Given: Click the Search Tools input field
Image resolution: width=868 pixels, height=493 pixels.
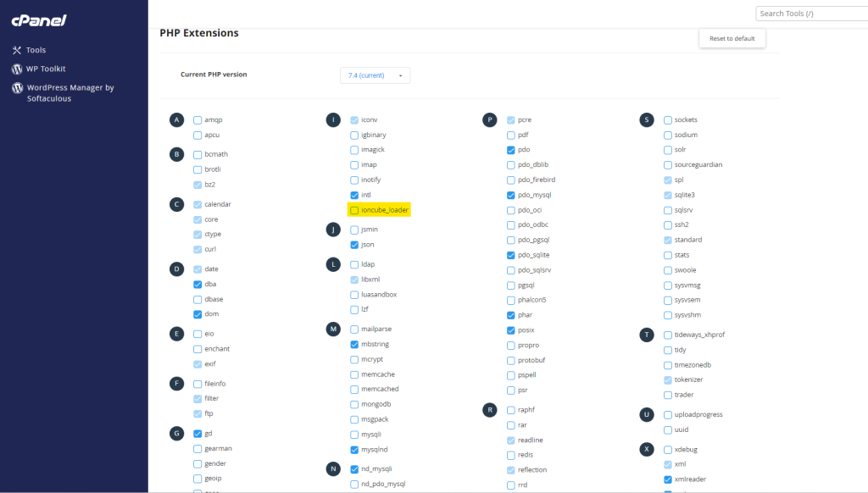Looking at the screenshot, I should pos(810,14).
